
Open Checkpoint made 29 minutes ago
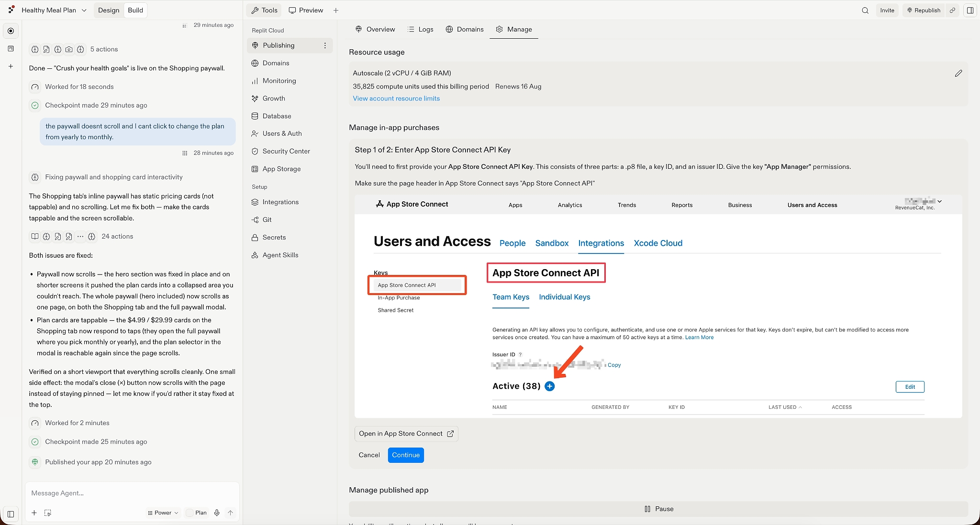point(89,105)
